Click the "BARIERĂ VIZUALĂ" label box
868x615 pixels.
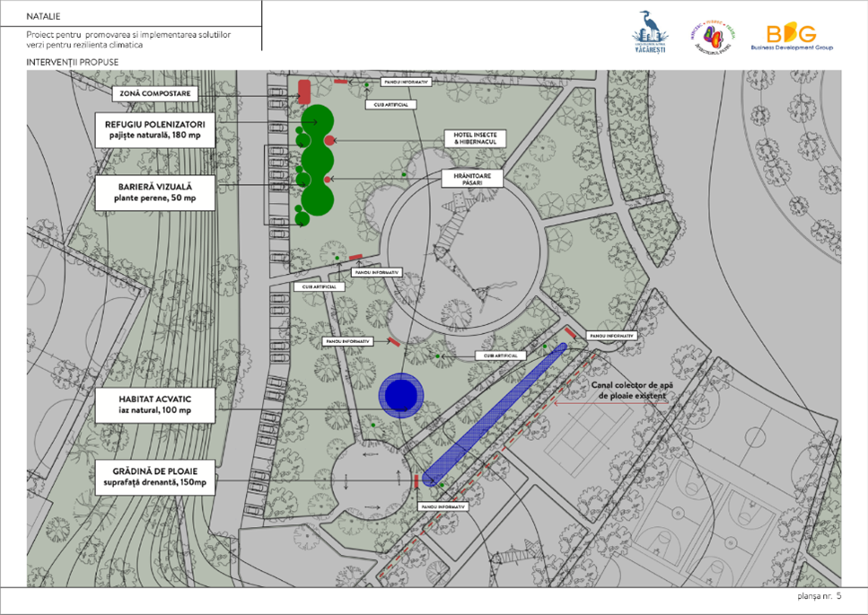pos(155,193)
